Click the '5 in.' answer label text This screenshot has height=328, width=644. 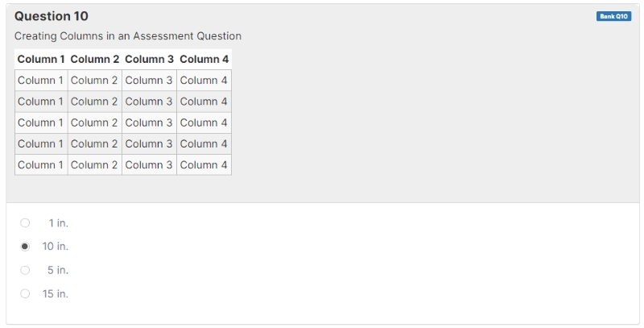pos(58,270)
